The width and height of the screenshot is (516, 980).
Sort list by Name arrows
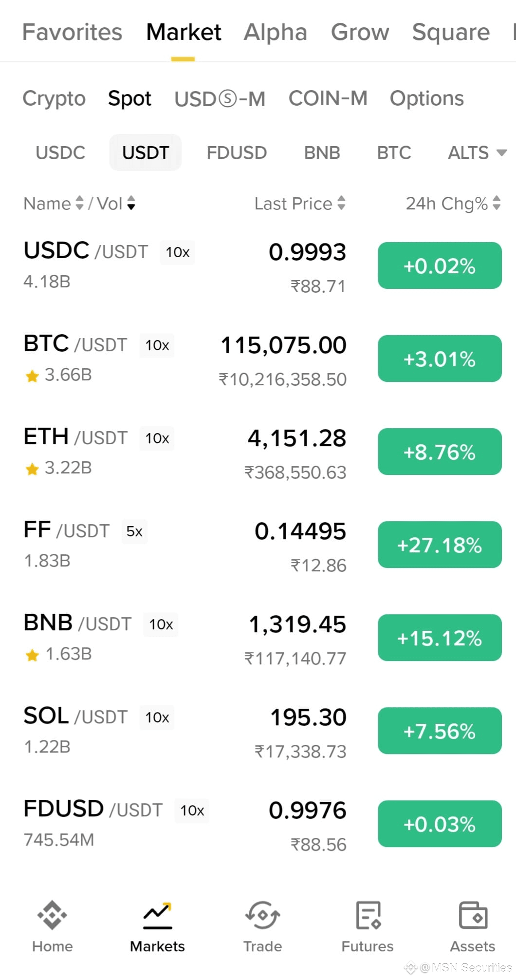[80, 203]
